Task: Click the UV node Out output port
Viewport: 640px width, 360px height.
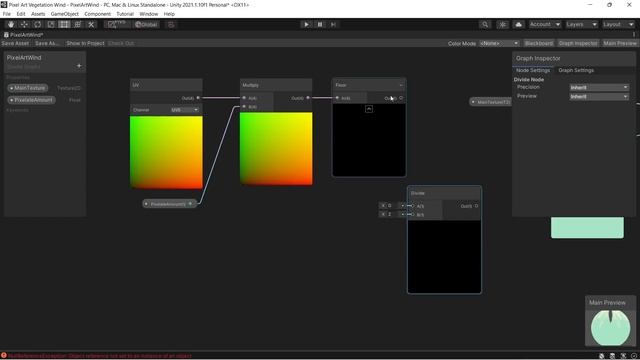Action: click(x=198, y=98)
